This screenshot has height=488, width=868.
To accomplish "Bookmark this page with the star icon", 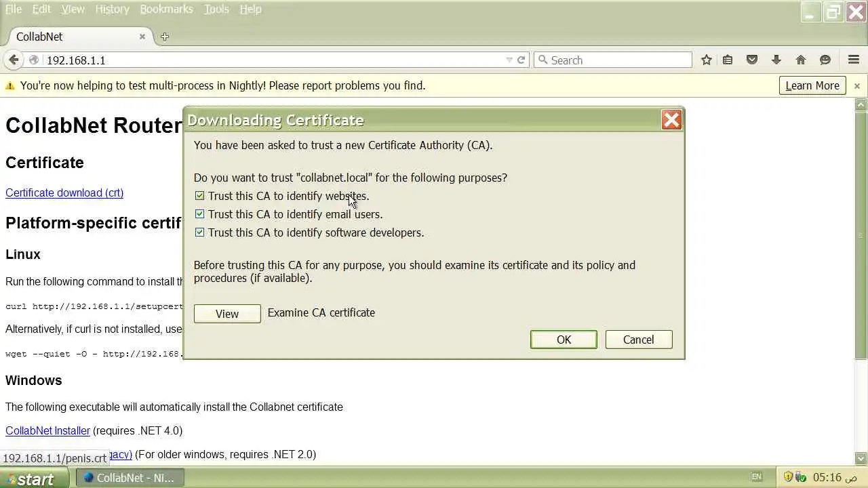I will point(707,60).
